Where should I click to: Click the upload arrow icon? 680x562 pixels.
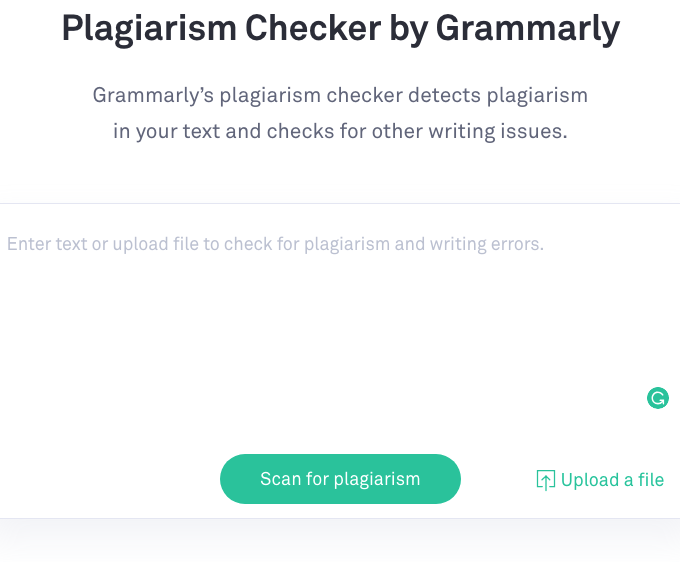[x=545, y=480]
